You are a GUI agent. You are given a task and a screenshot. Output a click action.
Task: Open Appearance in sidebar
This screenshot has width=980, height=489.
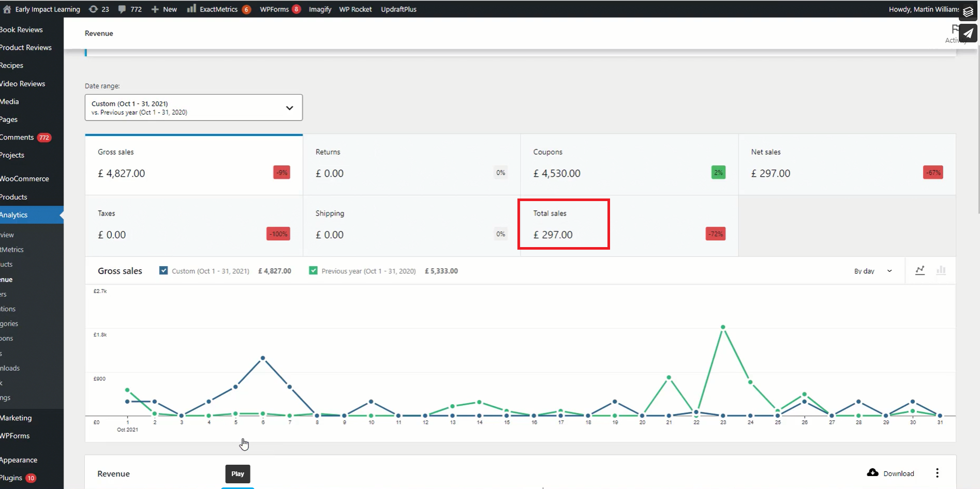pos(19,460)
